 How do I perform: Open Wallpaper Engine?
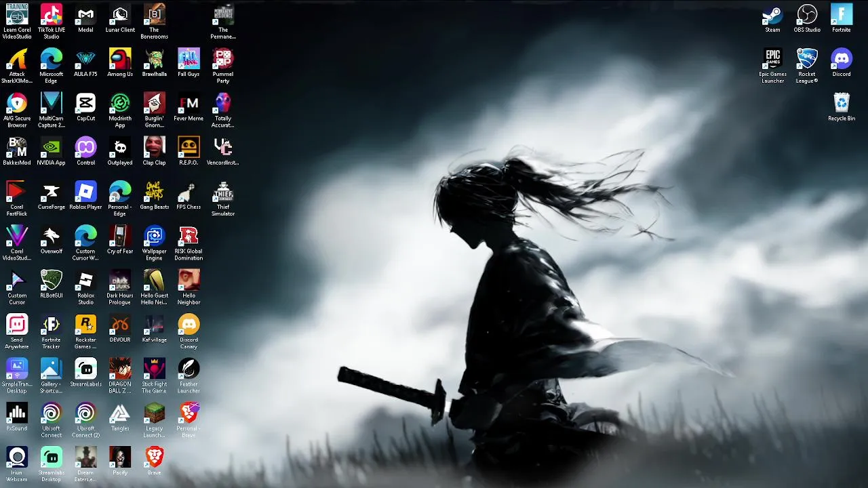(155, 243)
